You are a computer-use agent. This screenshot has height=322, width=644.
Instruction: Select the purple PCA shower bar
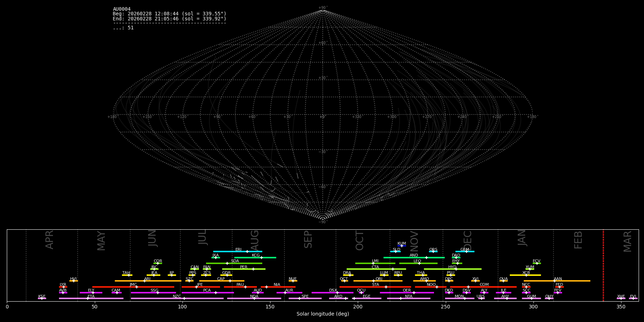[x=208, y=293]
